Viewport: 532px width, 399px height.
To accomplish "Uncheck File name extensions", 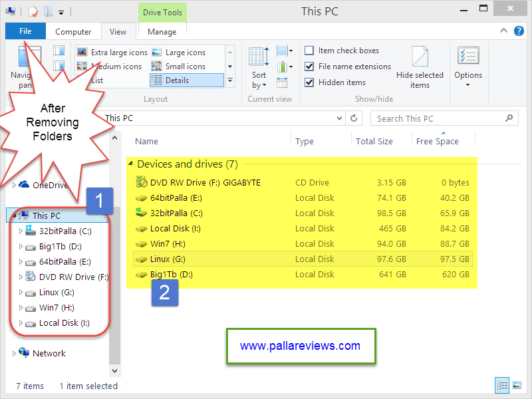I will (309, 66).
